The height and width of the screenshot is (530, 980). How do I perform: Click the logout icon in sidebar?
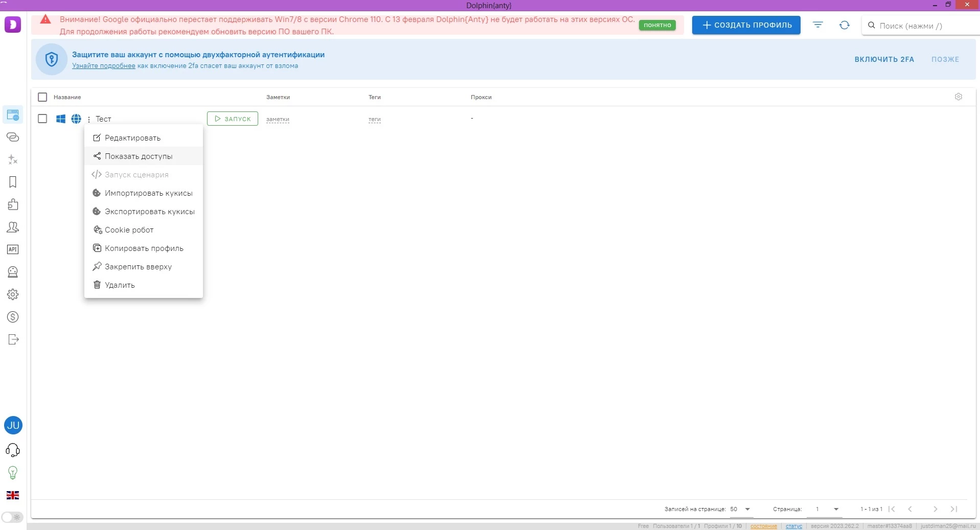(x=13, y=339)
